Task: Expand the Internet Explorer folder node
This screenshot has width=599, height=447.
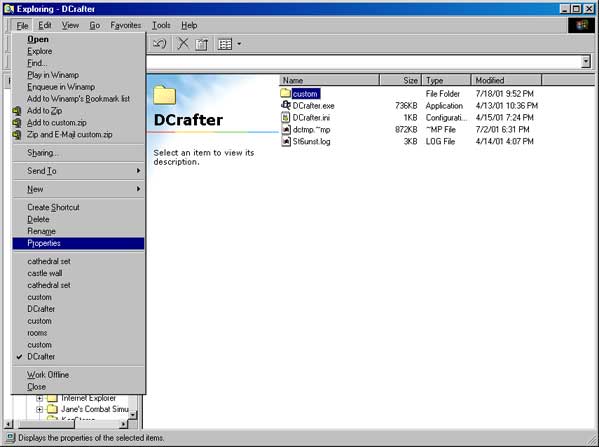Action: click(x=39, y=398)
